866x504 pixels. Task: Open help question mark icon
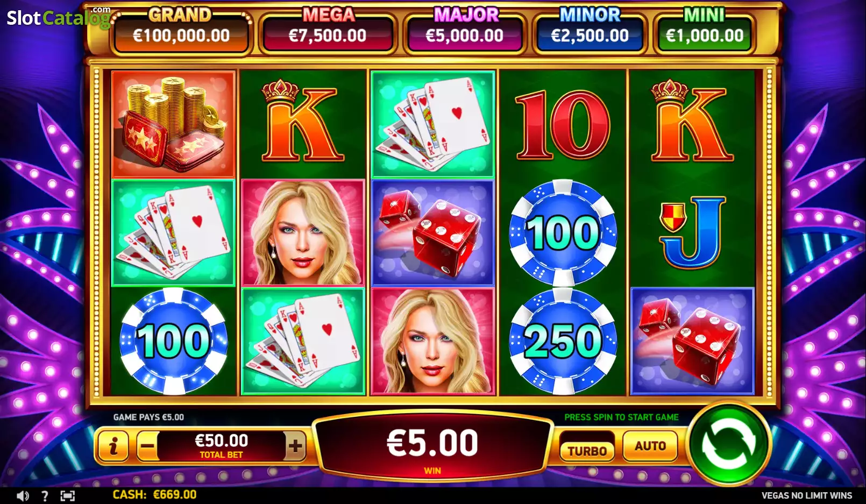coord(45,496)
